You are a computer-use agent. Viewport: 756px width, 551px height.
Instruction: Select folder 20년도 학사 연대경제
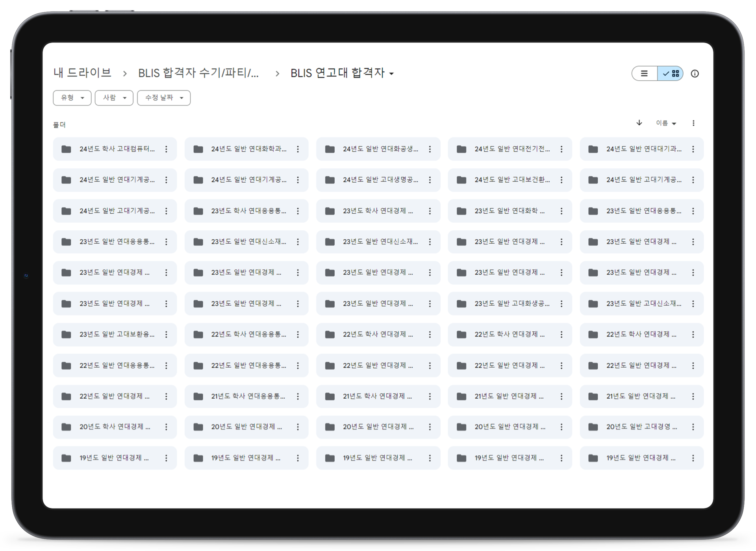click(115, 427)
